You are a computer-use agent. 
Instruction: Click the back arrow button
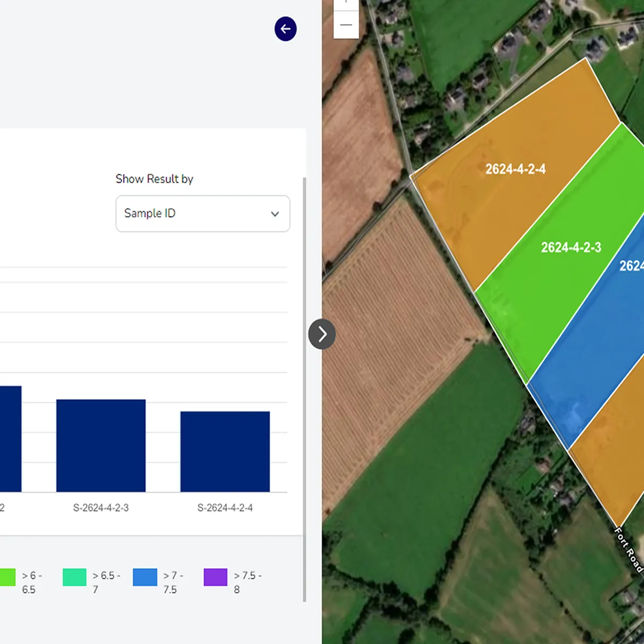[286, 29]
